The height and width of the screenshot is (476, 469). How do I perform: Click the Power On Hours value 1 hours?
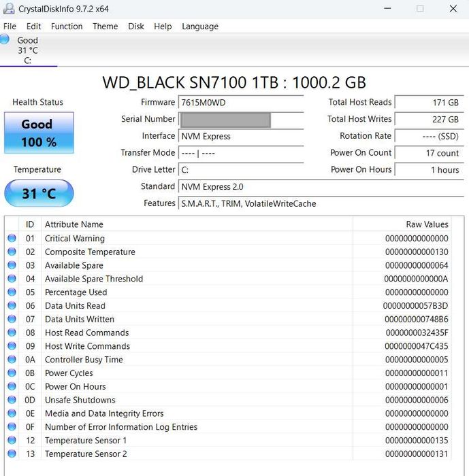pyautogui.click(x=430, y=170)
